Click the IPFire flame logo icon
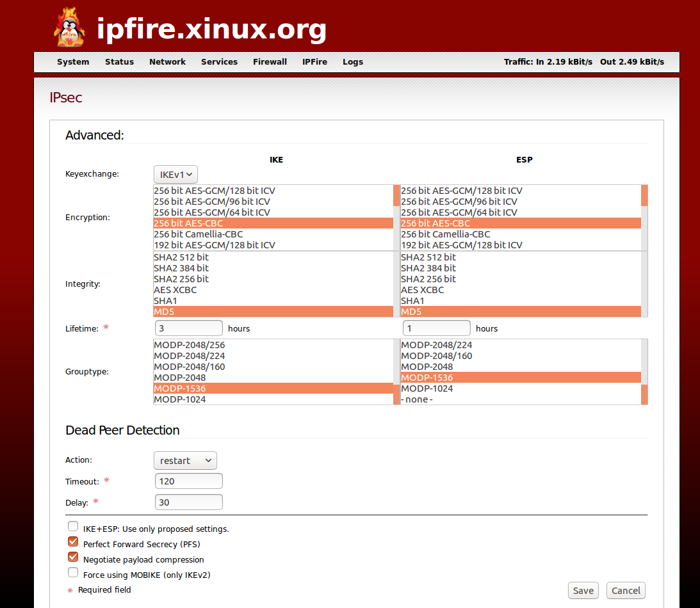The width and height of the screenshot is (700, 608). [69, 27]
